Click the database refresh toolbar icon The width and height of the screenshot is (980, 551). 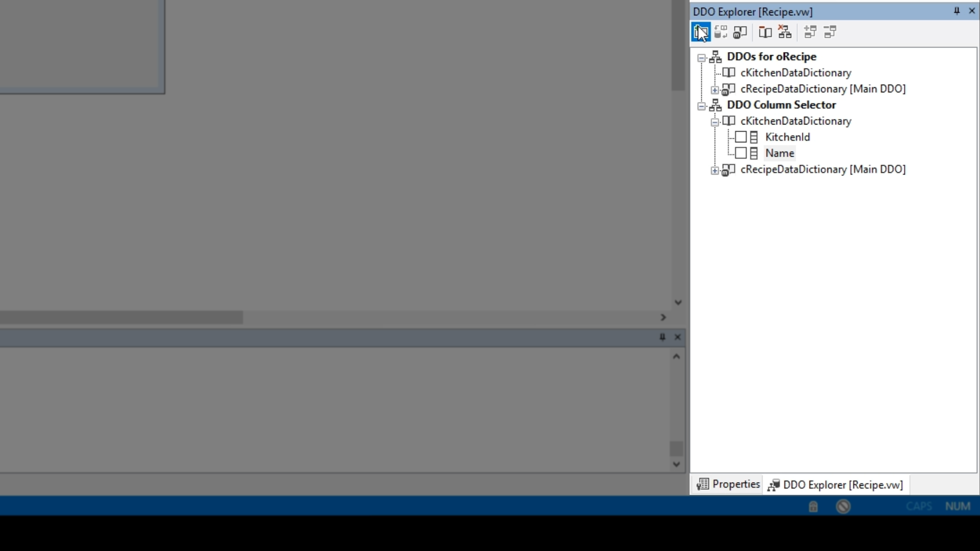[x=721, y=32]
